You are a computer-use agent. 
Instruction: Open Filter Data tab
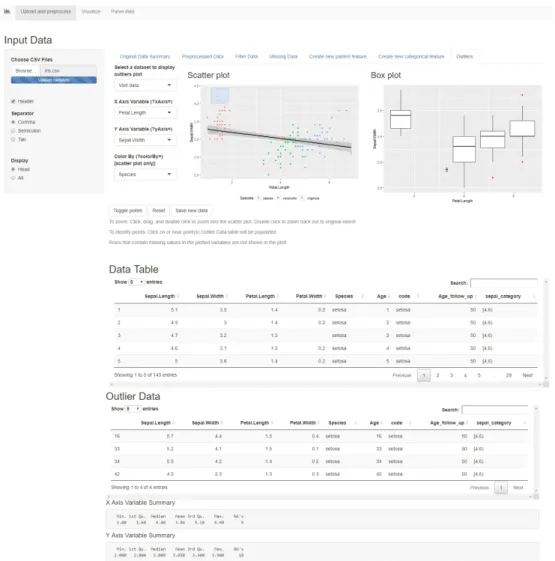247,57
